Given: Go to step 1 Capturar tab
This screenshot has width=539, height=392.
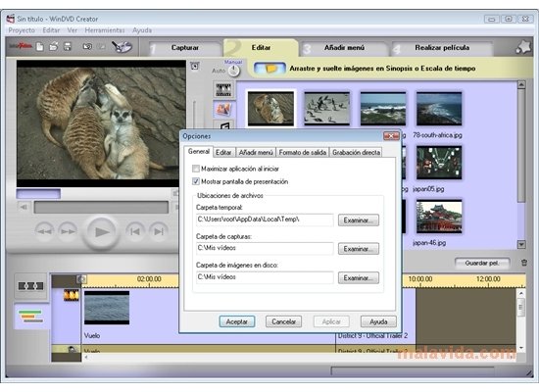Looking at the screenshot, I should tap(185, 48).
